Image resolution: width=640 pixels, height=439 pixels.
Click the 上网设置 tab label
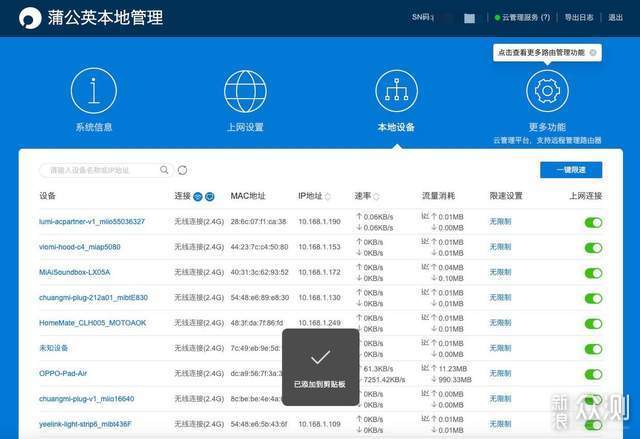245,127
